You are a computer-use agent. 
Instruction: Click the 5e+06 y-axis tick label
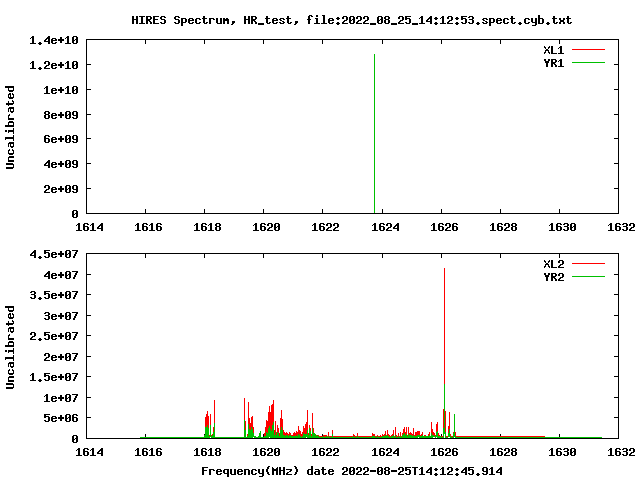click(60, 418)
